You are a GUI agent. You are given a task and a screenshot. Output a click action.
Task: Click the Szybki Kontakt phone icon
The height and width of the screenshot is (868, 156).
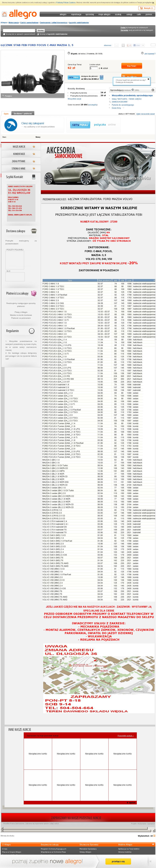click(34, 177)
